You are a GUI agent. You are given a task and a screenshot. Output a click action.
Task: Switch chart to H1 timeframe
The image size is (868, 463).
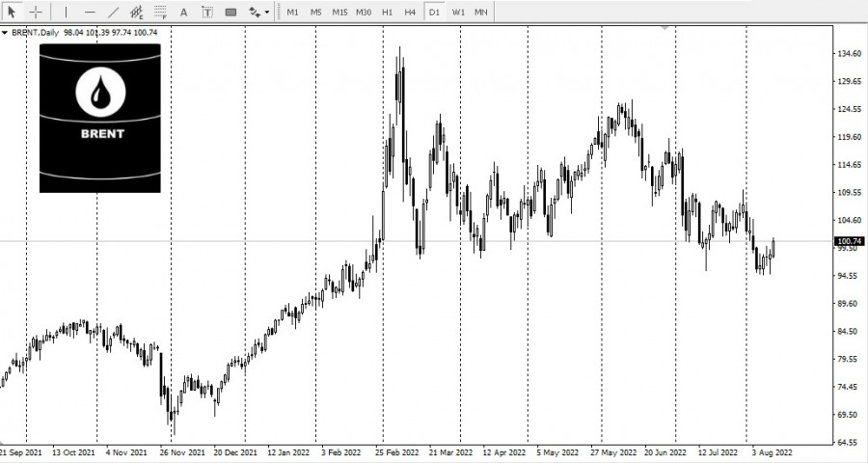click(387, 12)
